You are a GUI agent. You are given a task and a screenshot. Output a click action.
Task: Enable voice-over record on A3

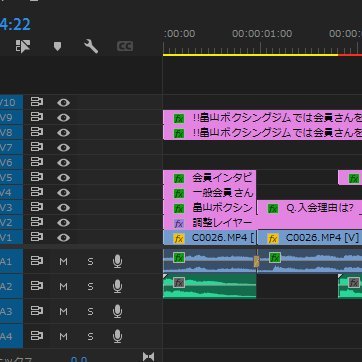click(x=117, y=311)
